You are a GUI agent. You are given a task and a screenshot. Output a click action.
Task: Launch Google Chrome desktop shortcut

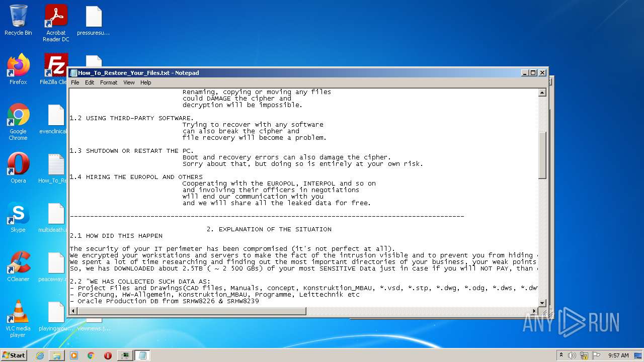[18, 122]
